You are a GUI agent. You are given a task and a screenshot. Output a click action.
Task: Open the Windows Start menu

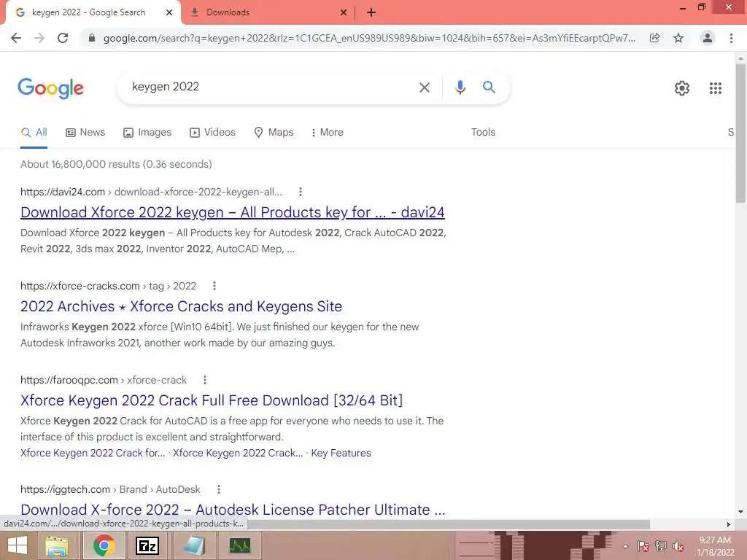pyautogui.click(x=18, y=545)
